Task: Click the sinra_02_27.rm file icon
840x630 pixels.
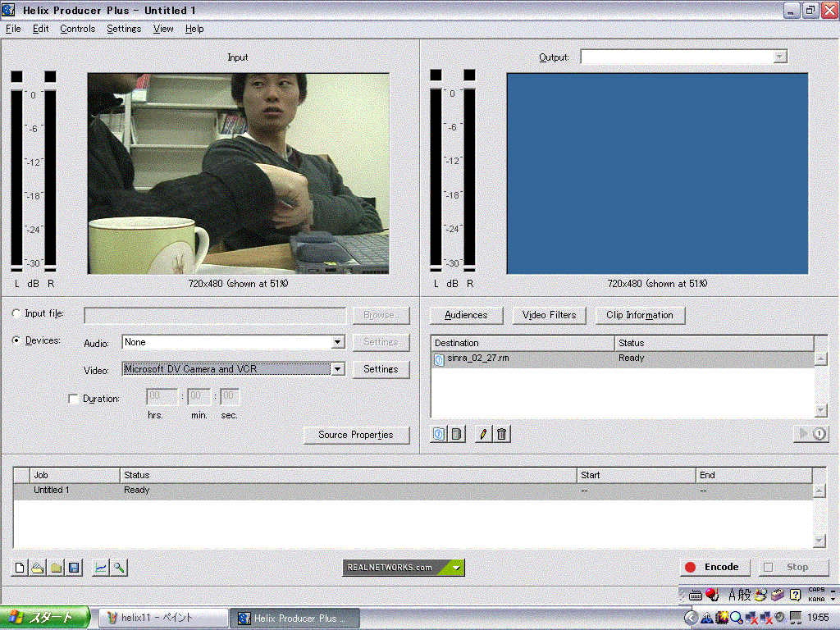Action: pyautogui.click(x=439, y=359)
